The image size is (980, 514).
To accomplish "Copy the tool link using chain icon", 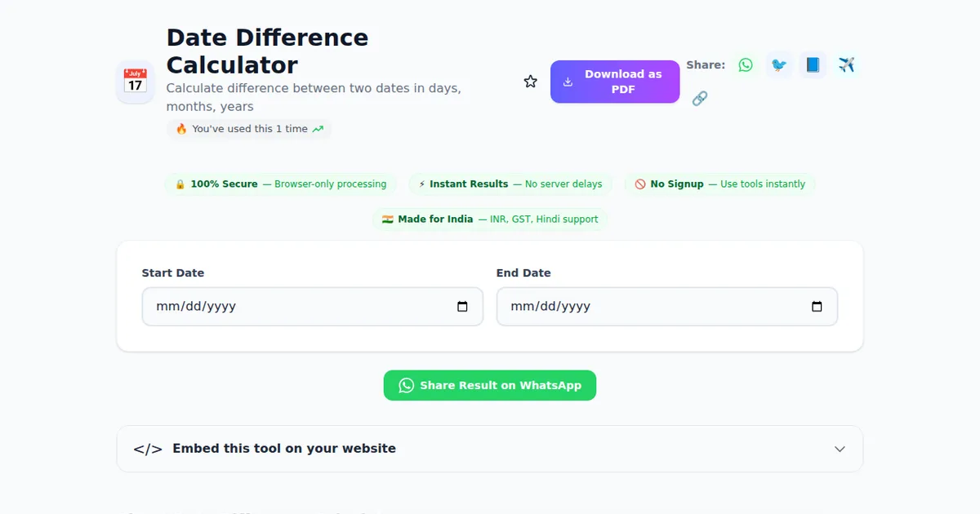I will pos(699,98).
